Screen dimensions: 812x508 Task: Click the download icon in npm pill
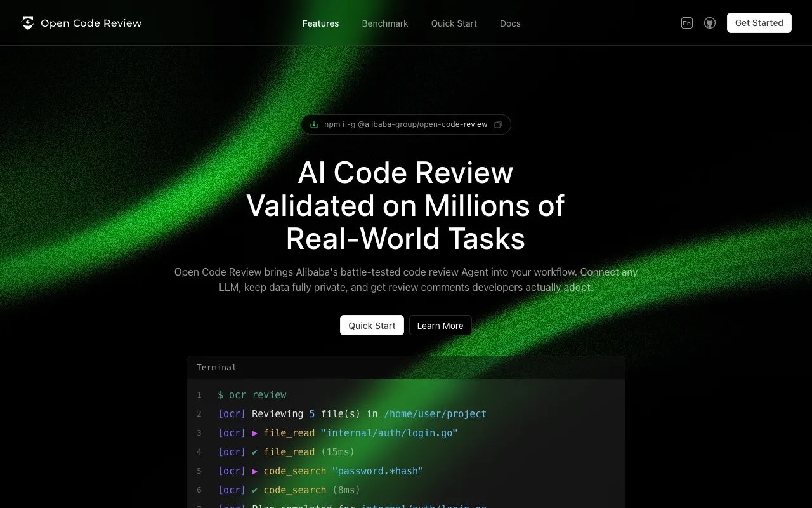[314, 124]
